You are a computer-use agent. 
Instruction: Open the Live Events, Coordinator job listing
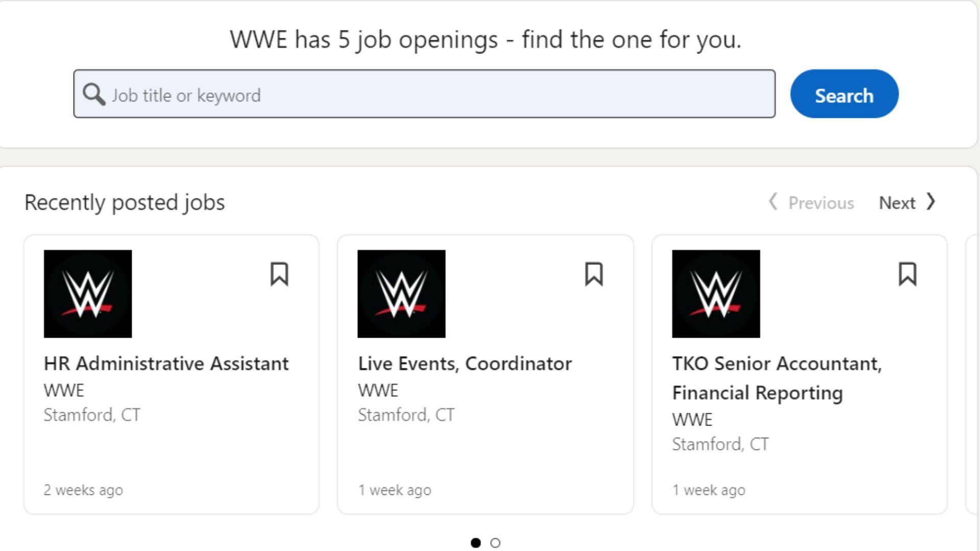pyautogui.click(x=465, y=363)
